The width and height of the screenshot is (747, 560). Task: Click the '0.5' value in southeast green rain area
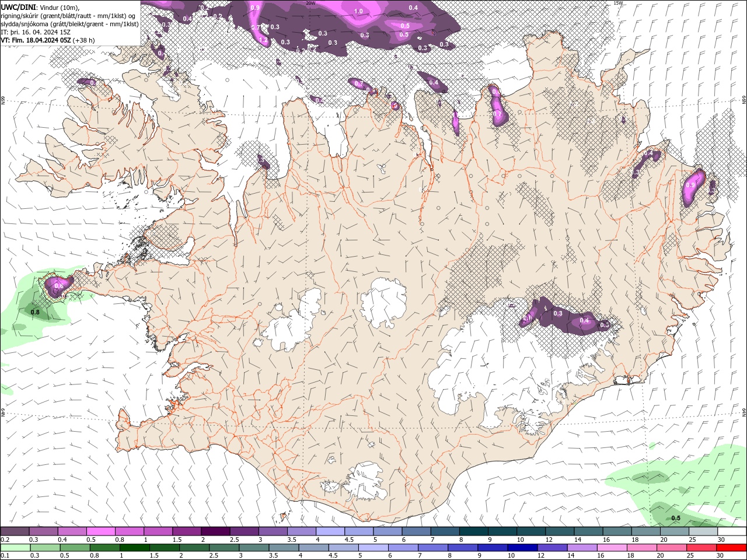676,518
